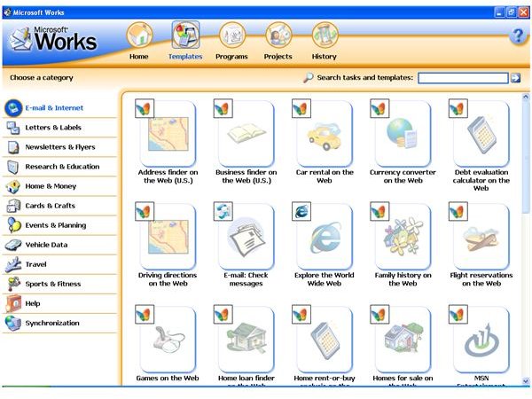The width and height of the screenshot is (532, 399).
Task: Click the Home tab label
Action: pyautogui.click(x=139, y=57)
